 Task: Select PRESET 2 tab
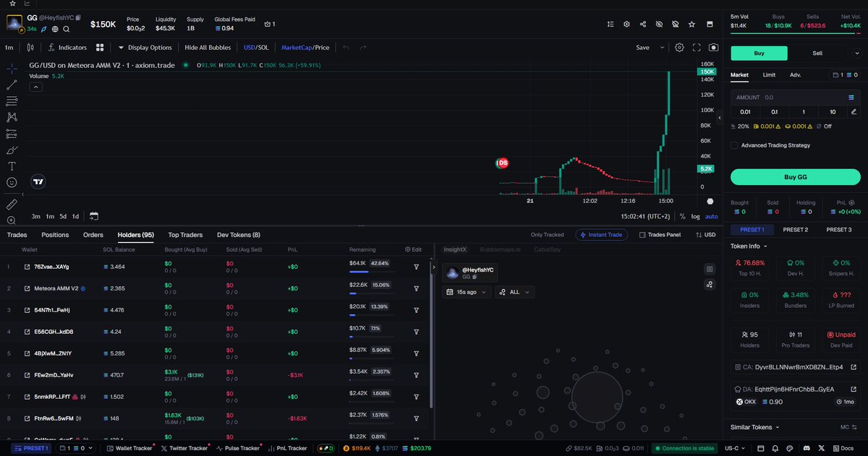tap(795, 230)
